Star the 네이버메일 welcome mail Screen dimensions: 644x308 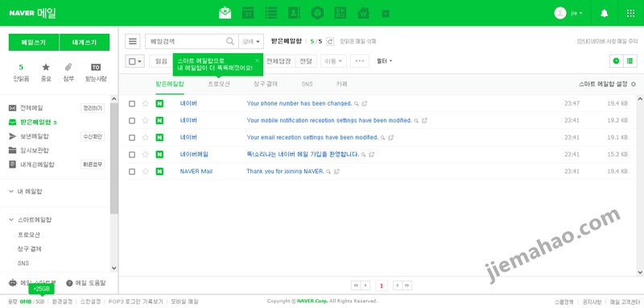tap(145, 154)
